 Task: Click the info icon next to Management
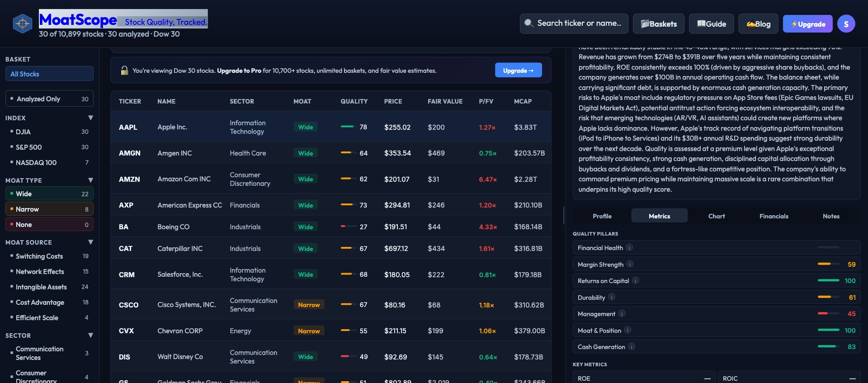pyautogui.click(x=622, y=314)
